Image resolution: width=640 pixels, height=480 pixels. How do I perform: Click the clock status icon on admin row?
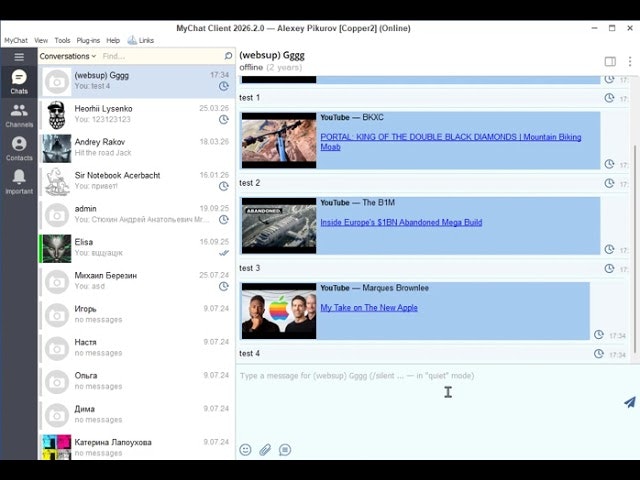click(224, 220)
